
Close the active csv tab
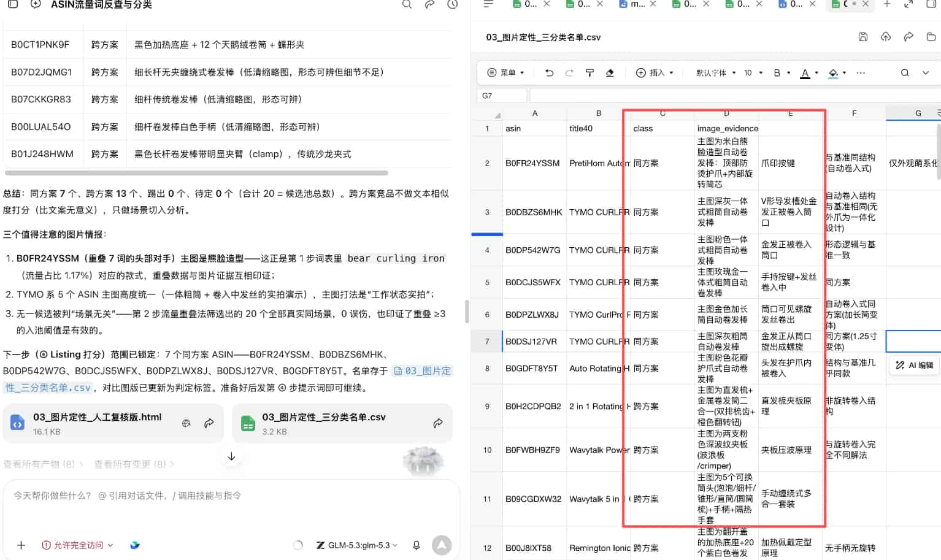866,4
